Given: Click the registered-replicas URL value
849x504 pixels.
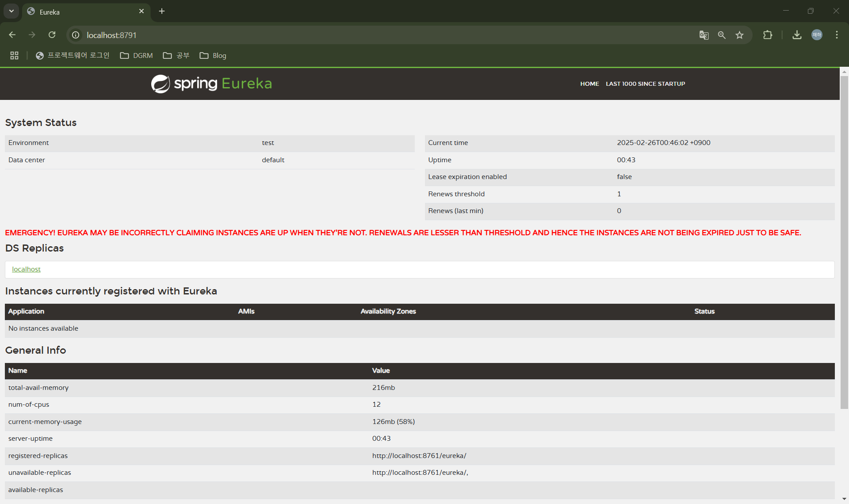Looking at the screenshot, I should click(x=419, y=456).
